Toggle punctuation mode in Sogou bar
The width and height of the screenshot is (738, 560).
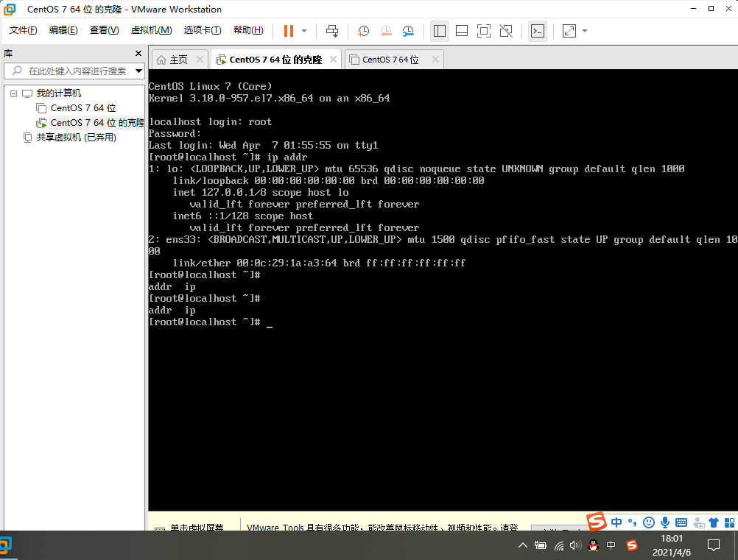pos(632,522)
